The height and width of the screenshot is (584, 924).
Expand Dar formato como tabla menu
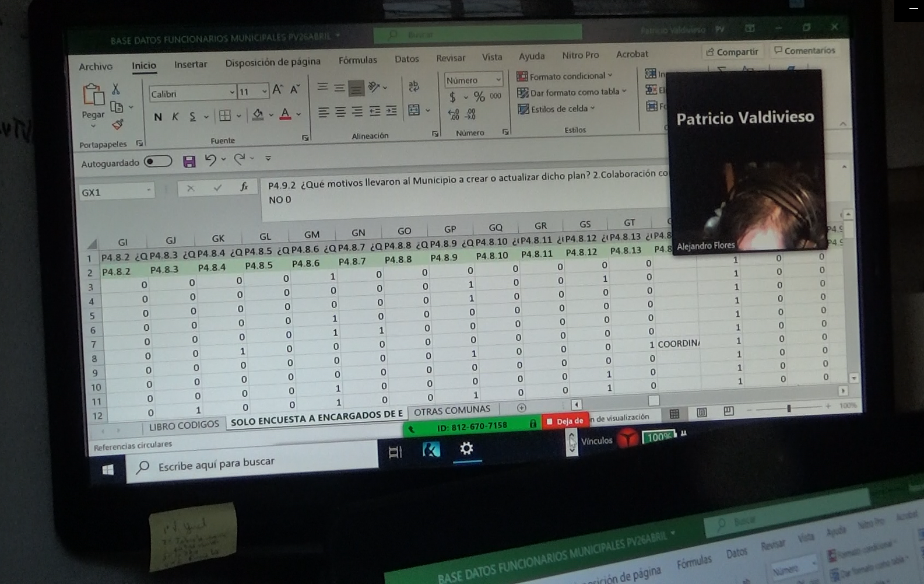click(x=571, y=92)
